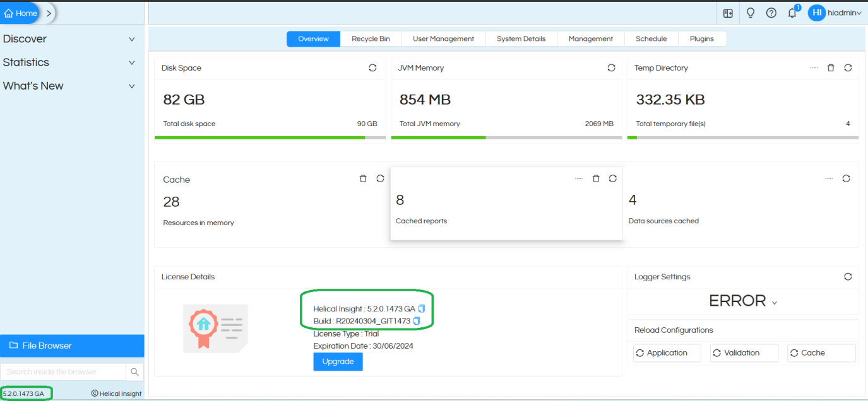Screen dimensions: 868x401
Task: Reload the Application configuration
Action: pyautogui.click(x=667, y=353)
